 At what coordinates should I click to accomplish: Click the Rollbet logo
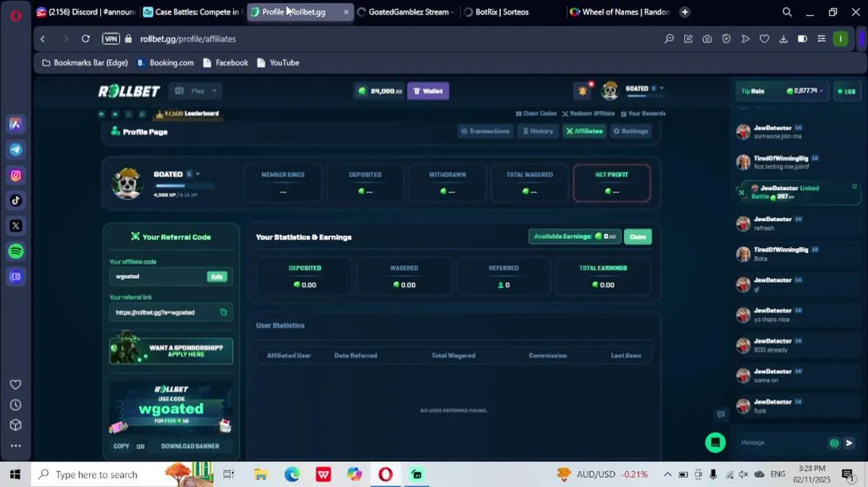(x=129, y=91)
